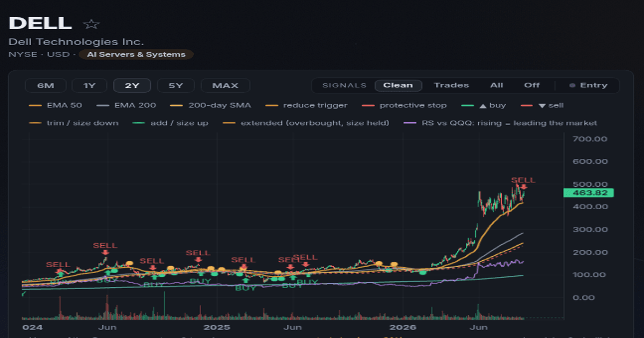The width and height of the screenshot is (644, 338).
Task: Show All signals
Action: (496, 85)
